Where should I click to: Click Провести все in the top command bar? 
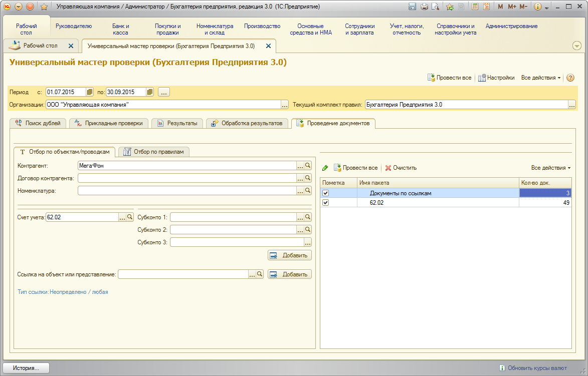coord(449,78)
